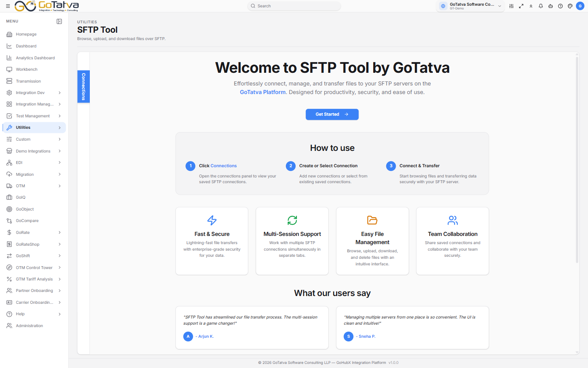Click the step 2 number badge
This screenshot has height=368, width=588.
pos(291,166)
